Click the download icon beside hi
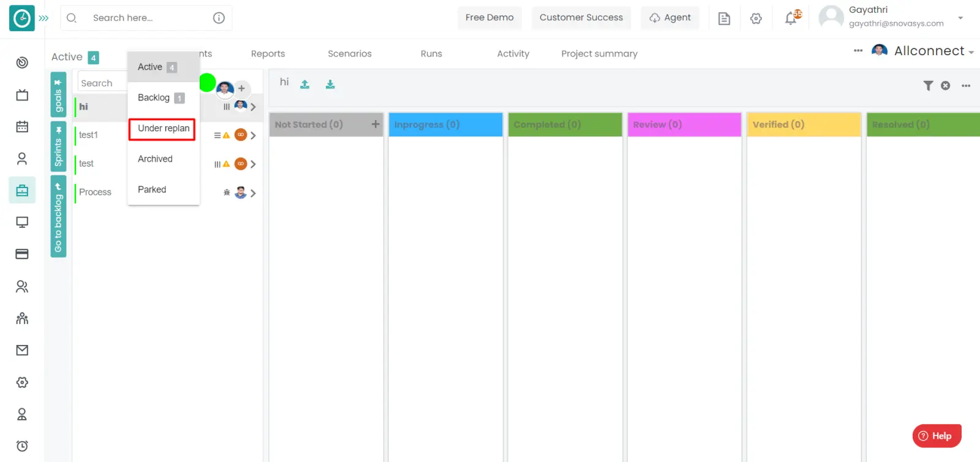The width and height of the screenshot is (980, 462). (330, 84)
